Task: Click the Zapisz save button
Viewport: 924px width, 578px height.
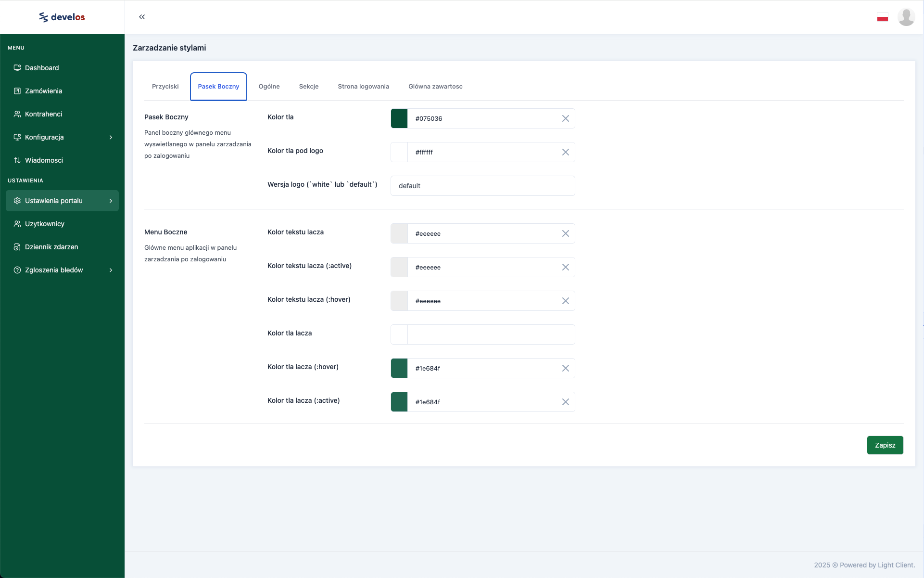Action: pyautogui.click(x=885, y=445)
